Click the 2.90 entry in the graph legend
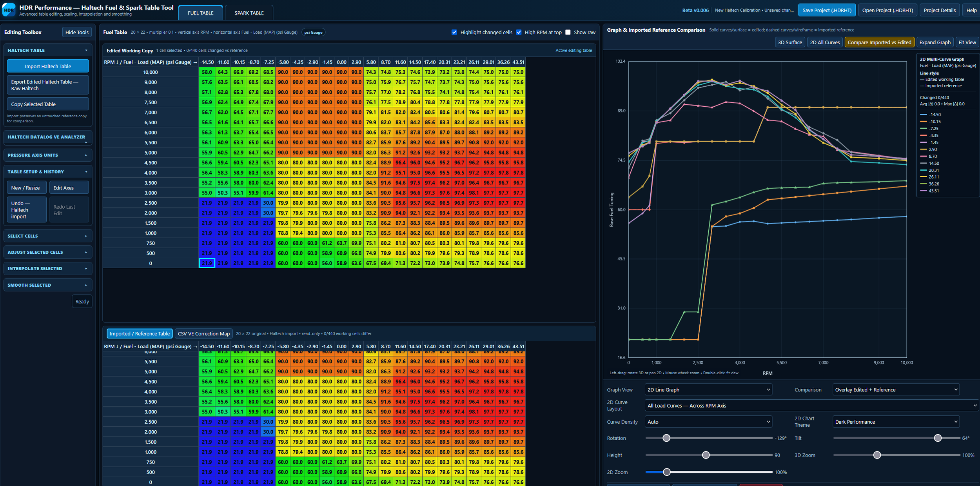The image size is (980, 486). [x=929, y=149]
